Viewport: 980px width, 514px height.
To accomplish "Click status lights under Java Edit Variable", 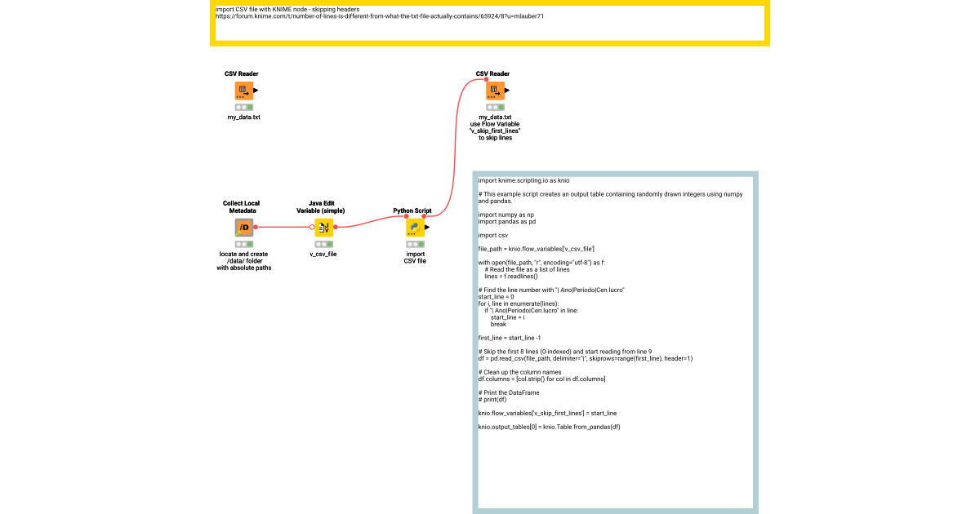I will 323,244.
